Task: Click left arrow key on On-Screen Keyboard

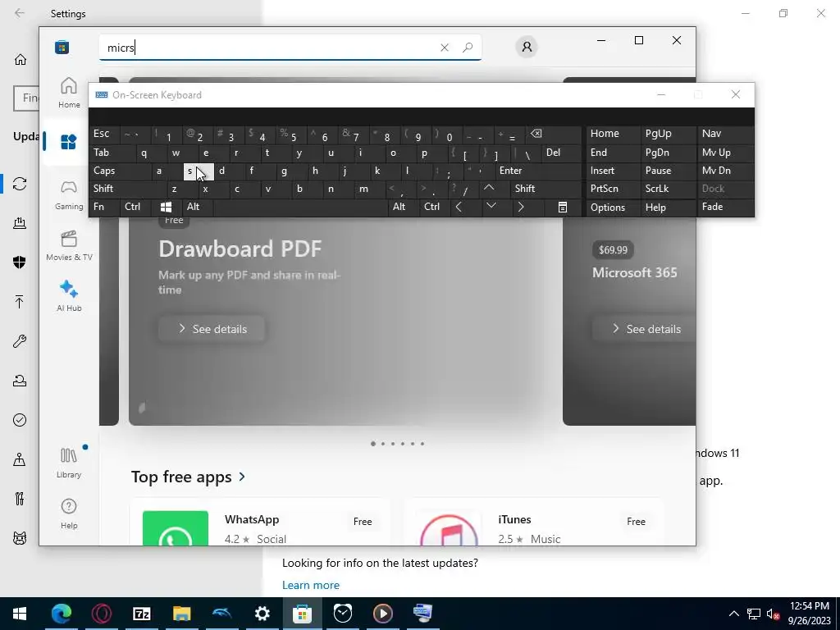Action: point(459,207)
